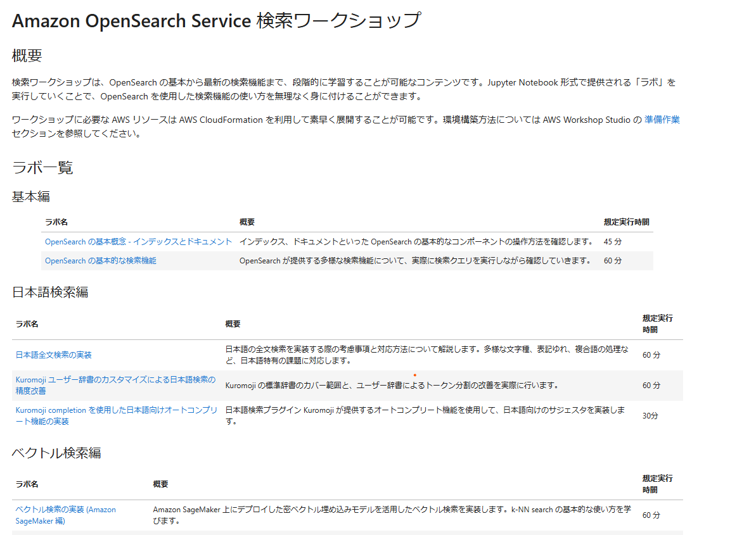The width and height of the screenshot is (756, 535).
Task: Click description starting インデックス、ドキュメントといった
Action: pyautogui.click(x=416, y=242)
